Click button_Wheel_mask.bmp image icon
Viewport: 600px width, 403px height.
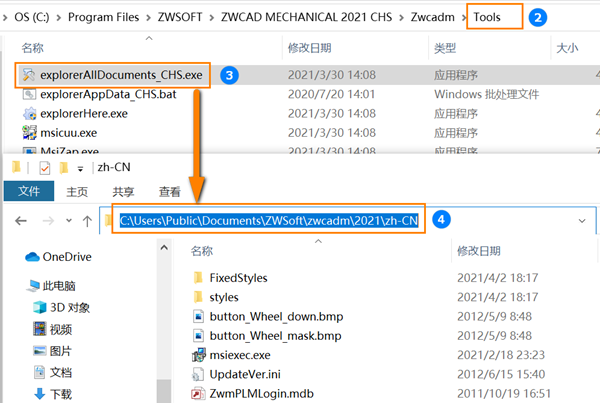[198, 336]
